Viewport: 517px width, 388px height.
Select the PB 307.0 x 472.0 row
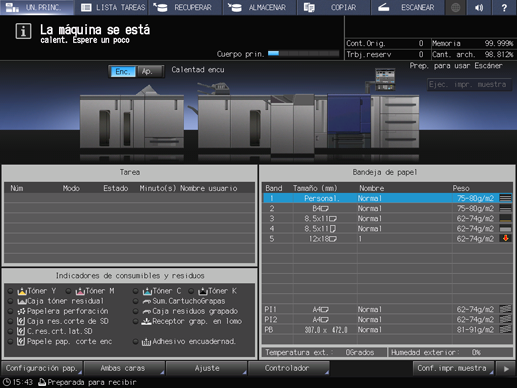click(388, 330)
